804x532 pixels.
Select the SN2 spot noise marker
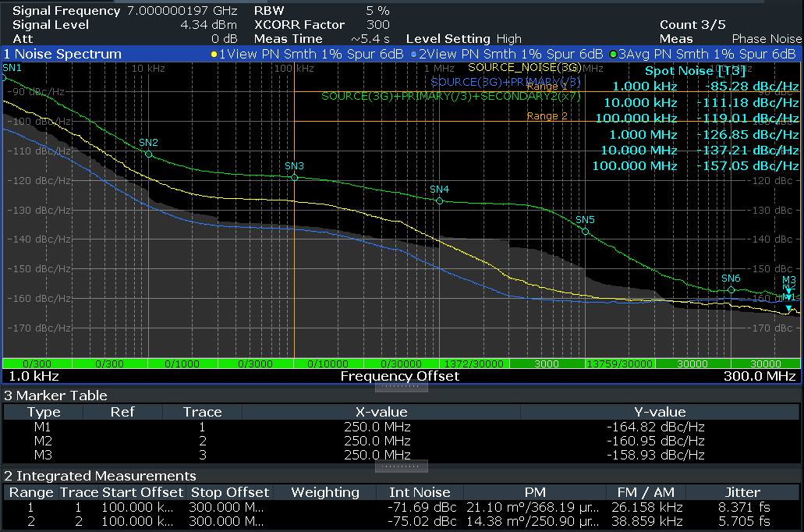coord(149,154)
